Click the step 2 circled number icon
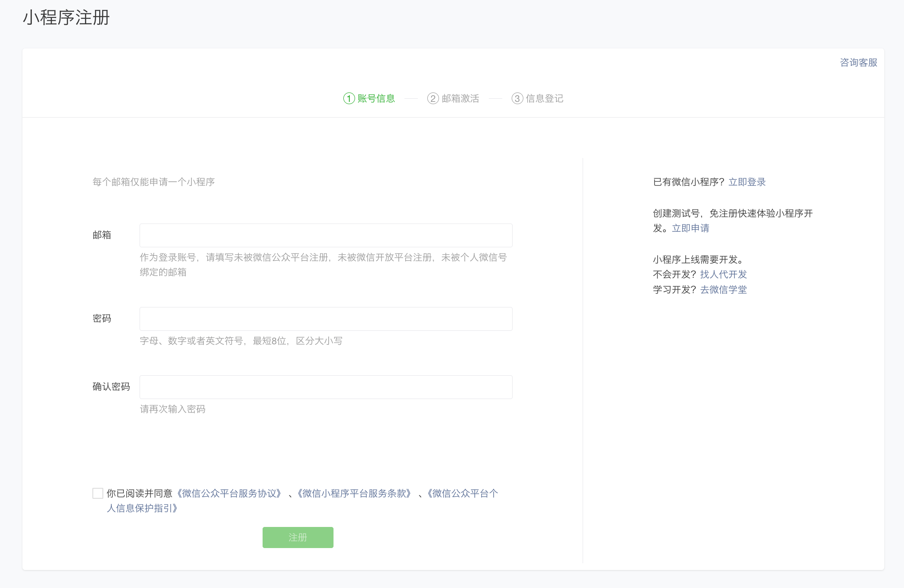The image size is (904, 588). [x=433, y=98]
